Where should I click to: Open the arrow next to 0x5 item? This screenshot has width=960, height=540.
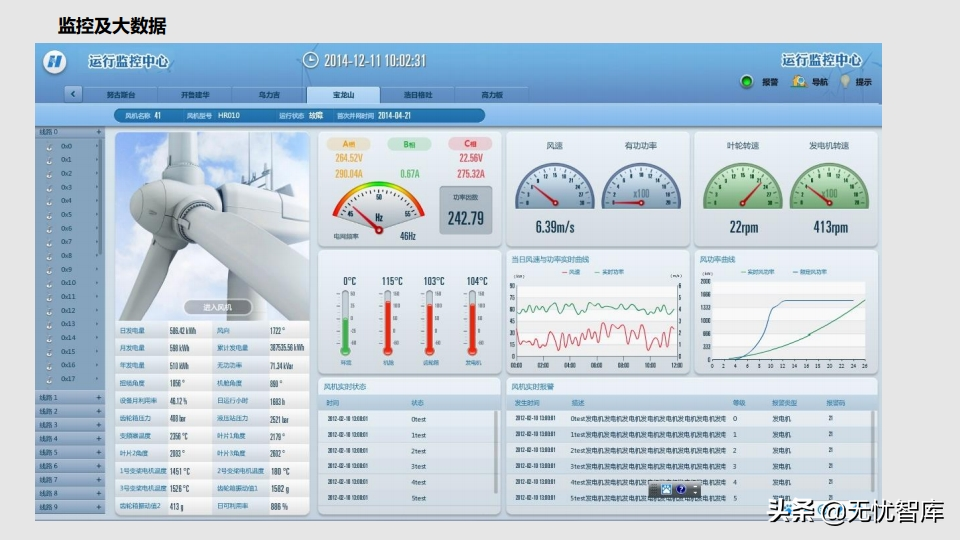pyautogui.click(x=97, y=215)
